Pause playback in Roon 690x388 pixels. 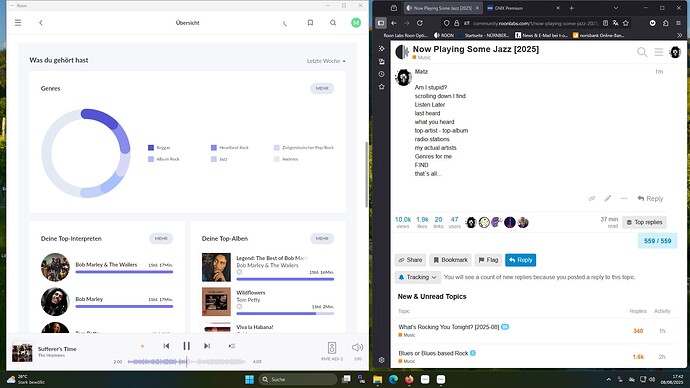[x=187, y=346]
